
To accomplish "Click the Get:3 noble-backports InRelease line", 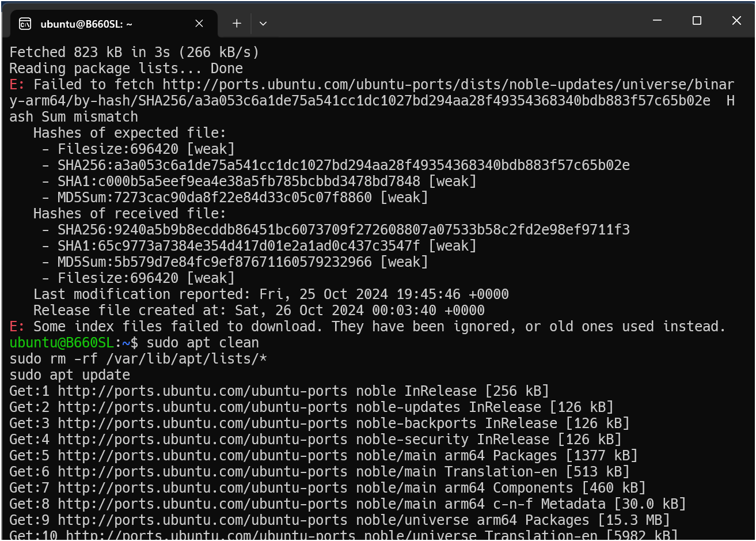I will tap(320, 423).
